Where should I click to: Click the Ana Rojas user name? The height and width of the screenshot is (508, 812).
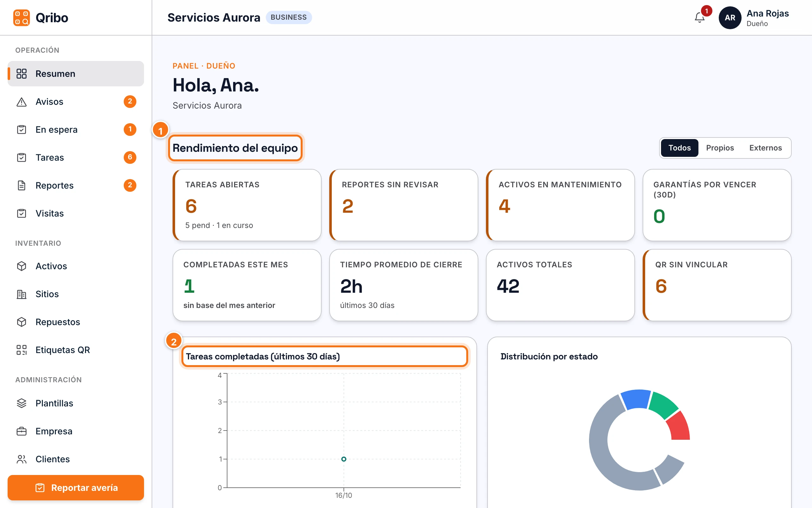click(x=768, y=13)
